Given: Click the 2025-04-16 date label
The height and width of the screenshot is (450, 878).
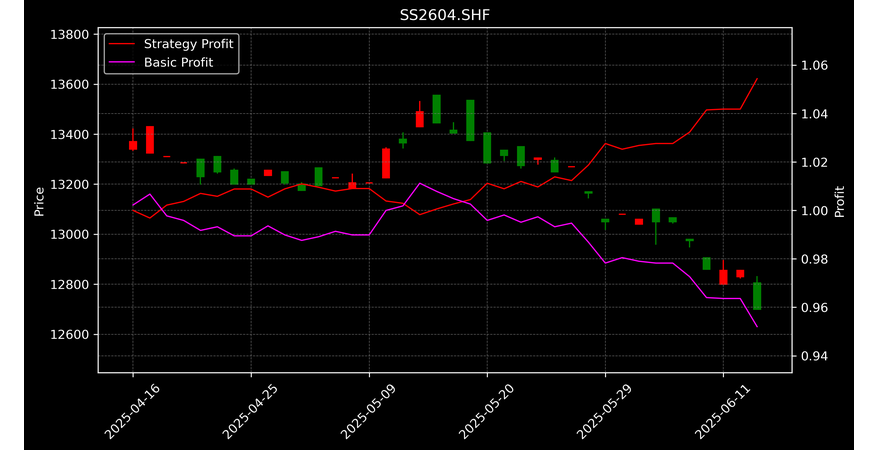Looking at the screenshot, I should [130, 411].
